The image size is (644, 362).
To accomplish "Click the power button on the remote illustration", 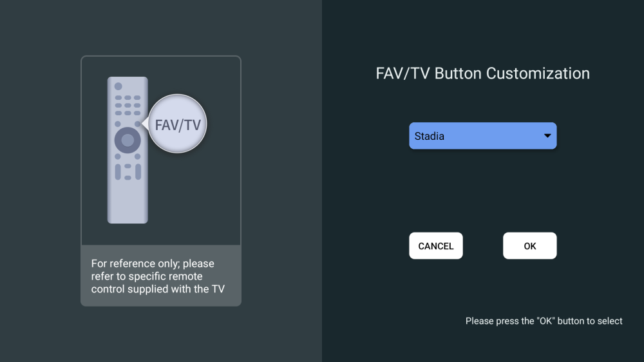I will pyautogui.click(x=118, y=86).
